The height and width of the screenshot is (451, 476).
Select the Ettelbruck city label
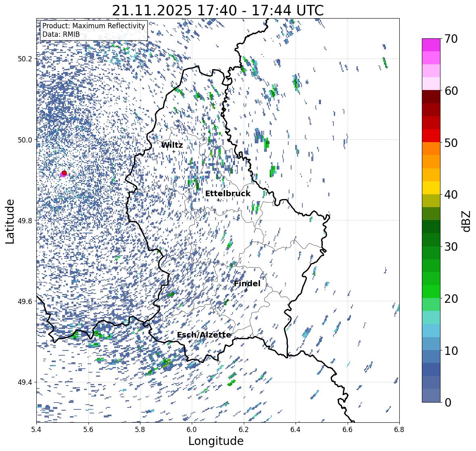[228, 194]
